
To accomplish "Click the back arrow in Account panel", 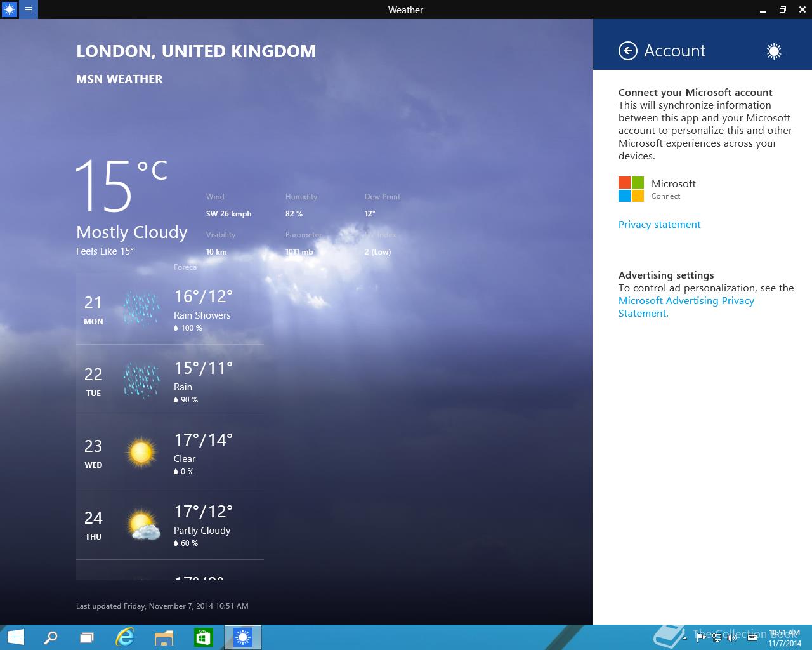I will point(628,51).
